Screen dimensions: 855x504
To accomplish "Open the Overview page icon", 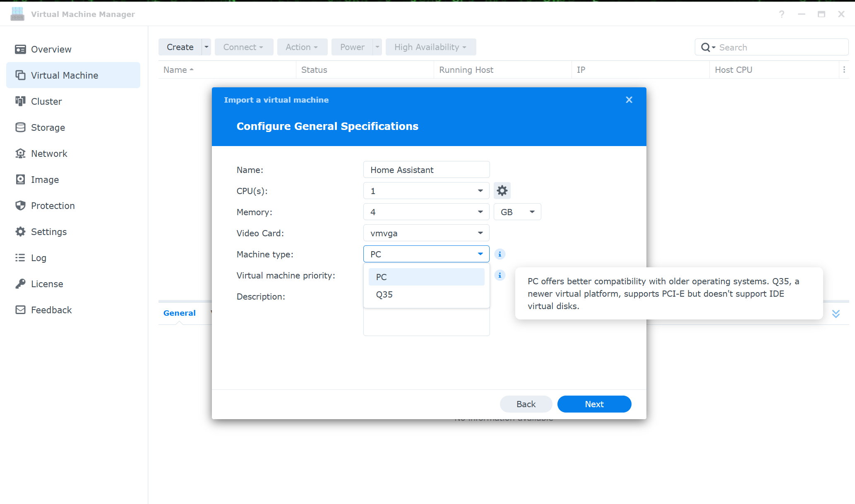I will coord(20,49).
